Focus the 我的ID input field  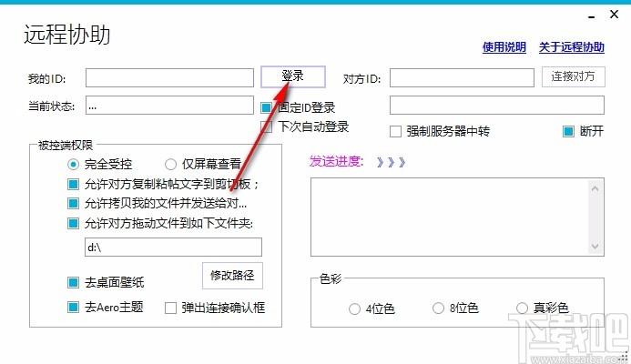(169, 77)
